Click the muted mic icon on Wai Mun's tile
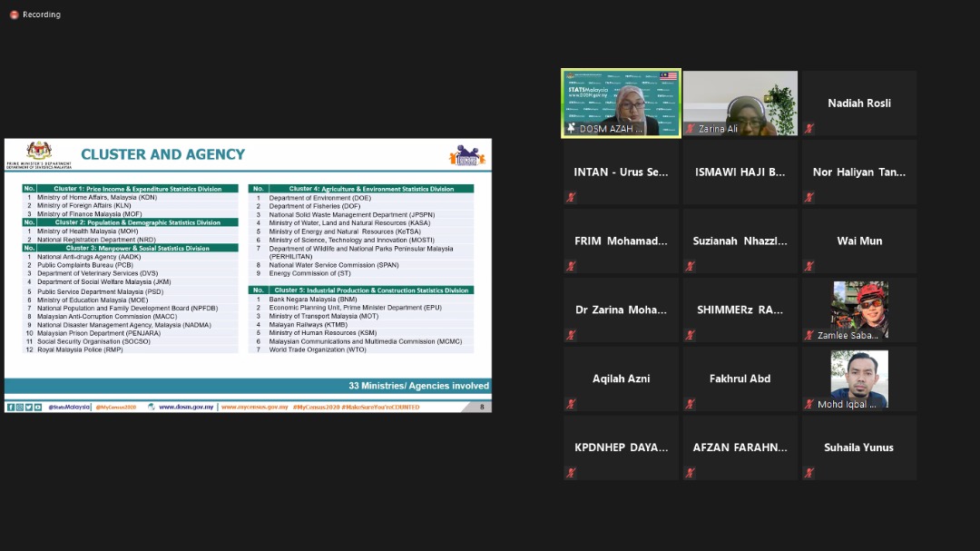The image size is (980, 551). point(808,266)
